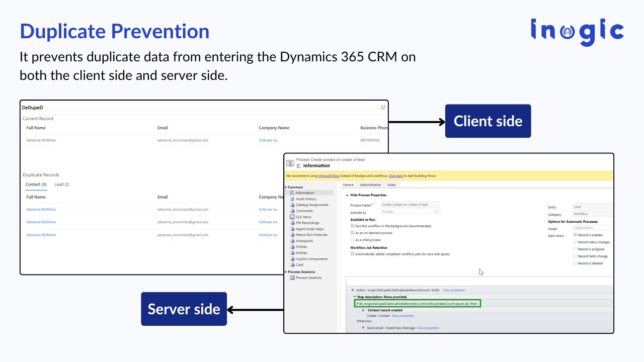
Task: Enable Record is assigned checkbox
Action: (x=575, y=249)
